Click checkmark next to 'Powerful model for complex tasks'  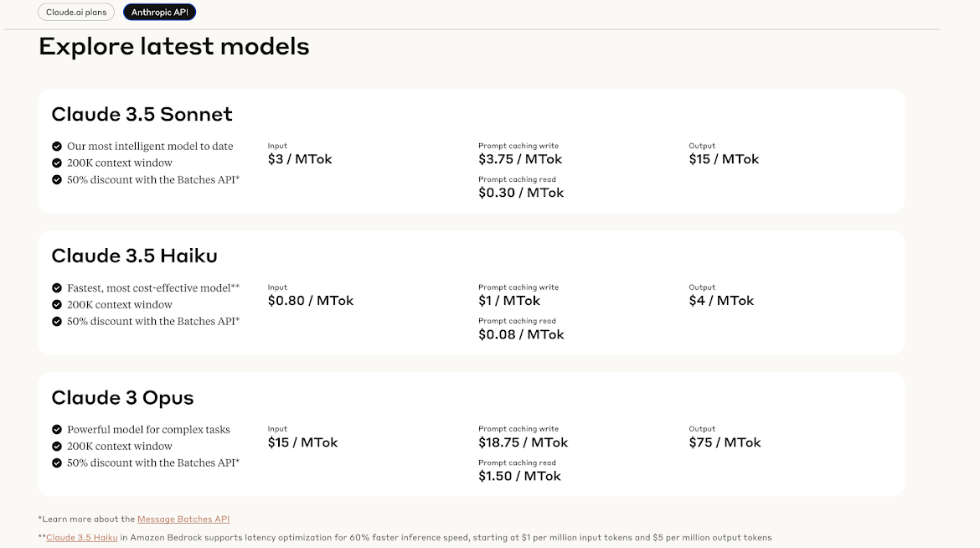pyautogui.click(x=57, y=430)
